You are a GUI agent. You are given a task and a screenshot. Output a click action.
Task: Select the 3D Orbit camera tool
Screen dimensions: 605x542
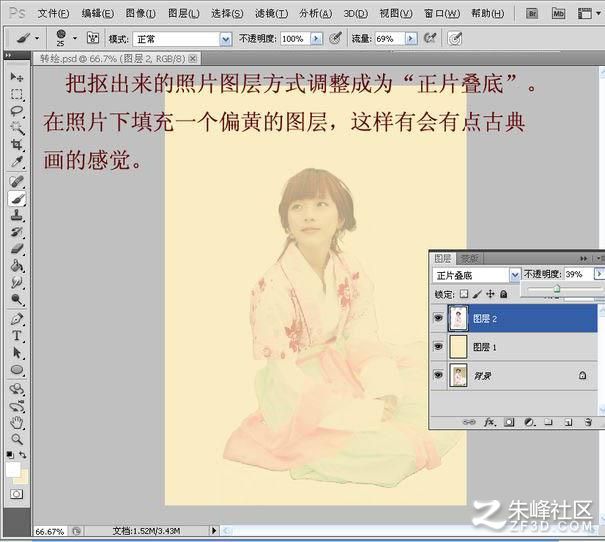17,405
